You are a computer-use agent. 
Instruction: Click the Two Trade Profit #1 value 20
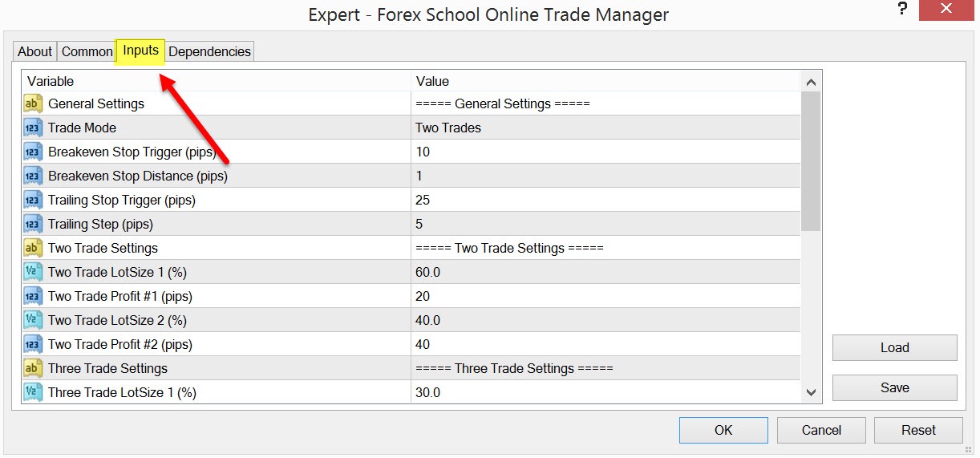(423, 296)
